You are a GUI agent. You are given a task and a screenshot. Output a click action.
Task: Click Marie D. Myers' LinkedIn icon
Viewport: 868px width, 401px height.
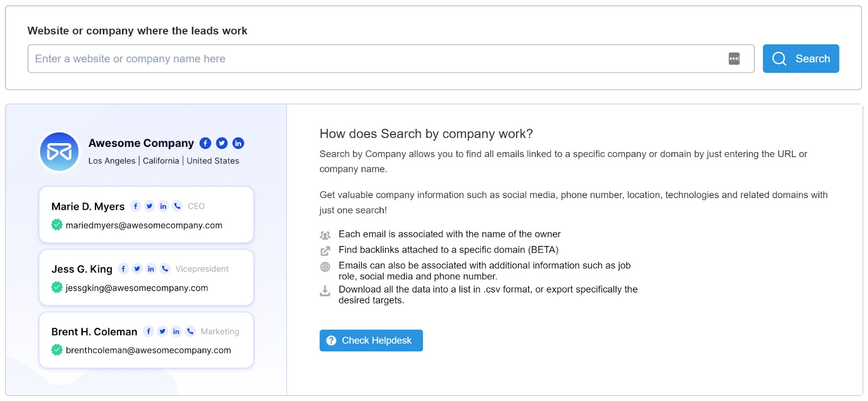click(163, 206)
